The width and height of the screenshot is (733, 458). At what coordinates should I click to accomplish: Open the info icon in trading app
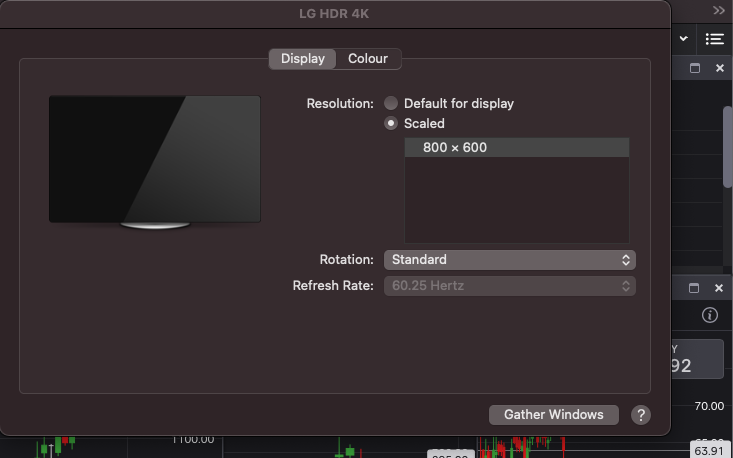pos(710,315)
